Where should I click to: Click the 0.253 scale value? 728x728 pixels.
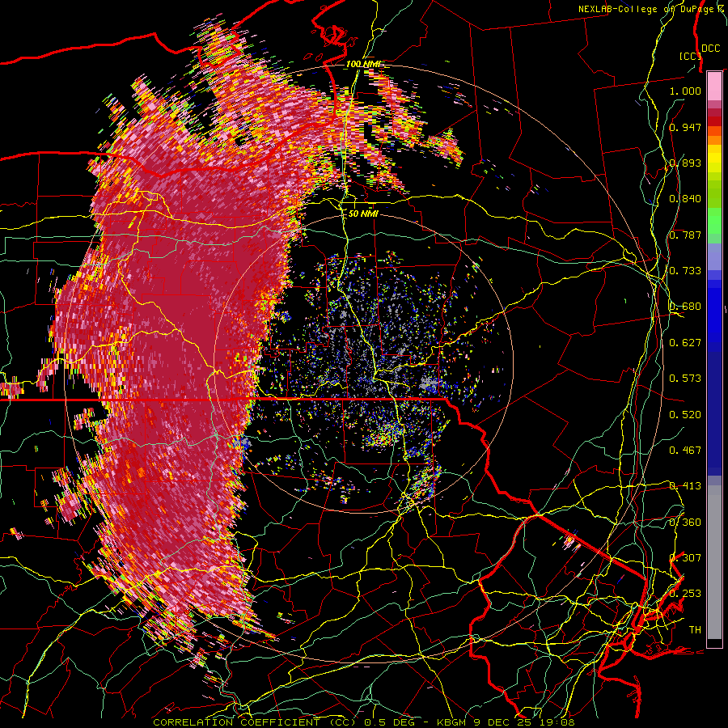[685, 594]
